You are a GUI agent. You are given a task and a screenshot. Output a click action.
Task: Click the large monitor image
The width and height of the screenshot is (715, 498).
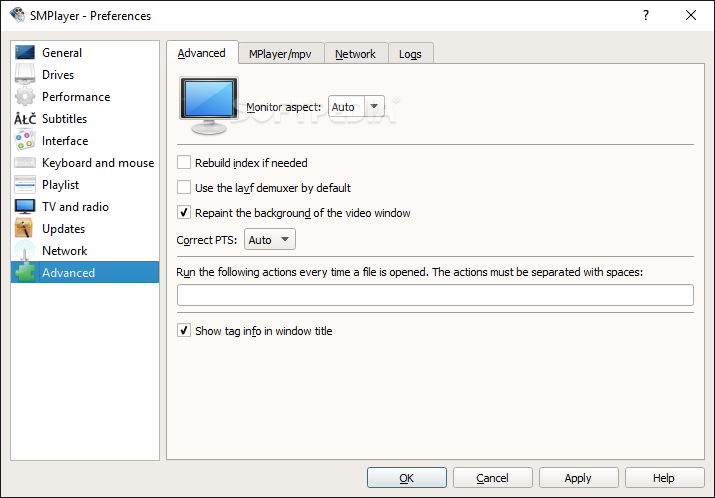click(x=209, y=106)
